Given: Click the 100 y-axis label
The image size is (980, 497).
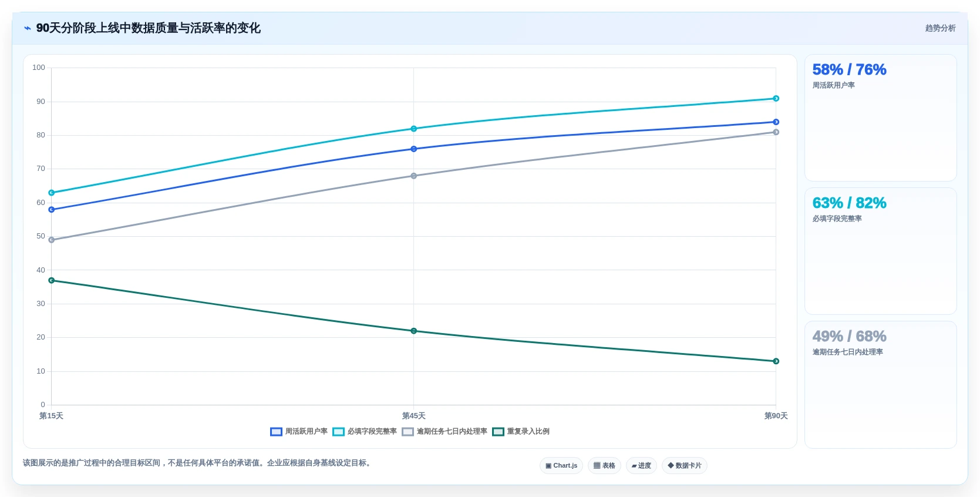Looking at the screenshot, I should click(39, 68).
